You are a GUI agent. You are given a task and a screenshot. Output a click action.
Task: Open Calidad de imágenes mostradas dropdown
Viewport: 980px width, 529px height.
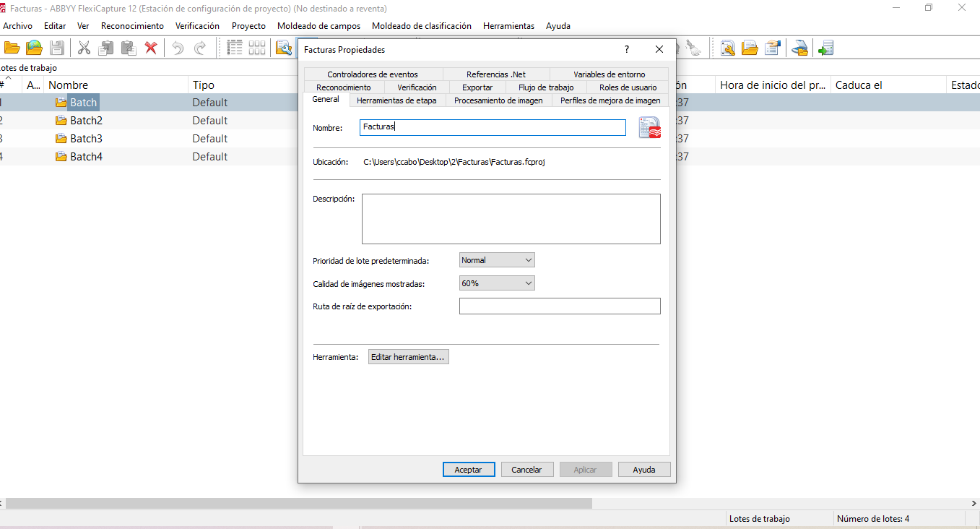tap(497, 283)
